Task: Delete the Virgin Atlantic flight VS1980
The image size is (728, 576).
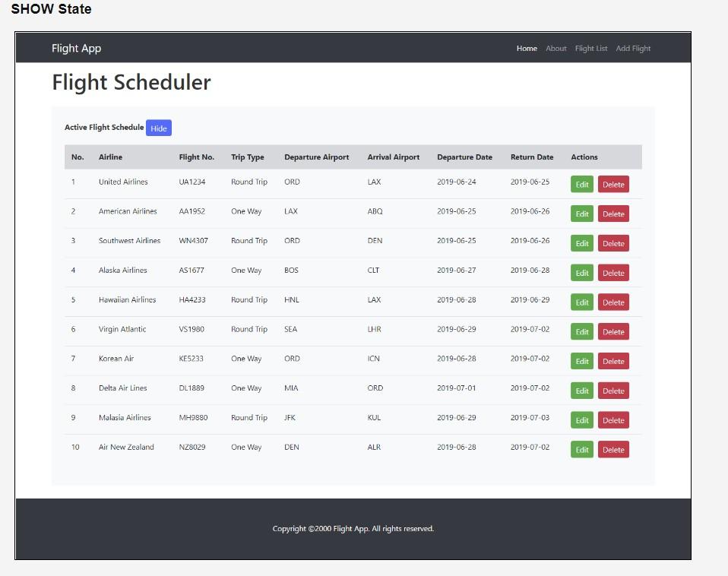Action: [613, 331]
